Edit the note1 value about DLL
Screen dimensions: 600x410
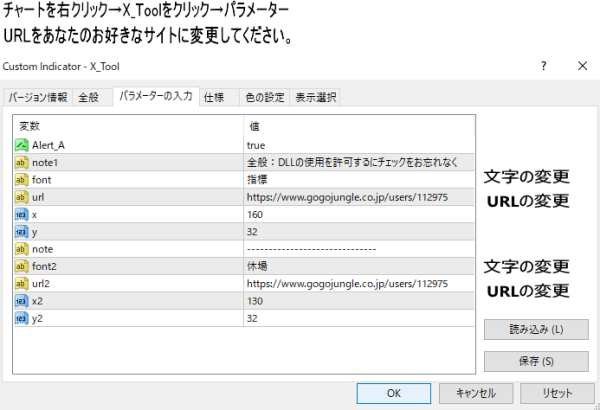[359, 163]
